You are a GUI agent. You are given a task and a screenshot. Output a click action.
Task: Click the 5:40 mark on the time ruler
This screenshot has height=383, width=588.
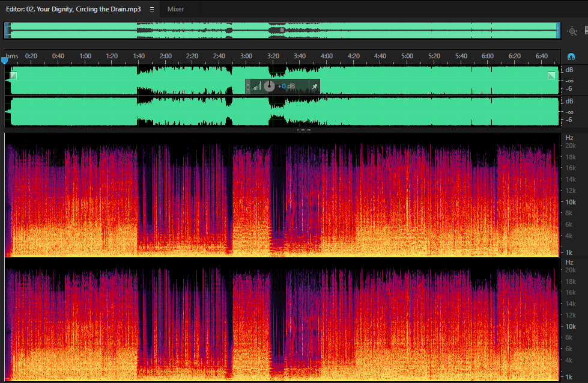tap(461, 56)
